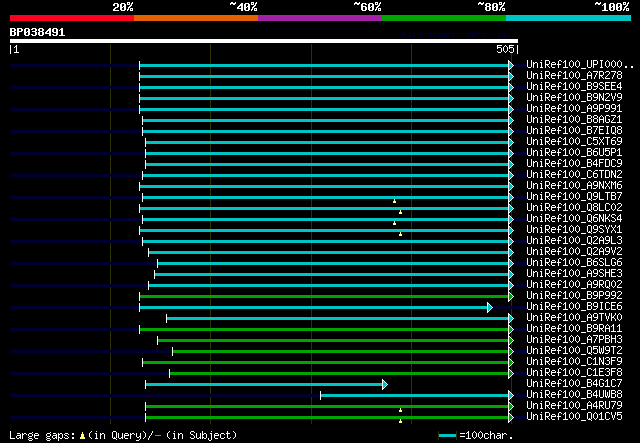Select the UniRef100_A9TVK0 label
640x443 pixels.
574,318
